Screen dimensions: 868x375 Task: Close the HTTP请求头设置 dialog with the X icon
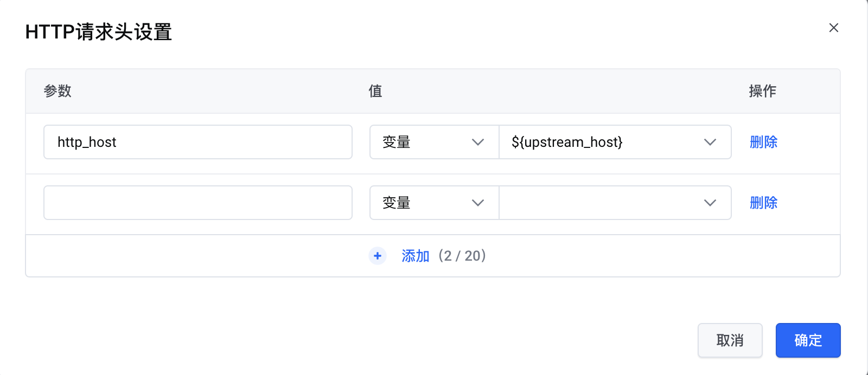[834, 28]
